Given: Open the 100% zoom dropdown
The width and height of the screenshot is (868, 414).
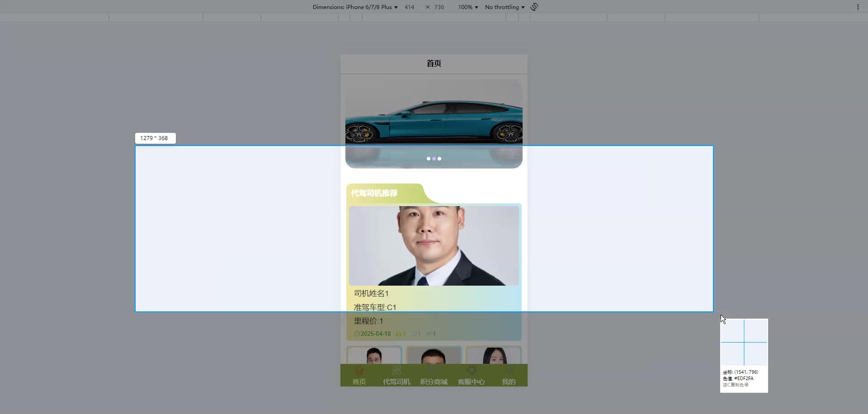Looking at the screenshot, I should click(x=468, y=7).
